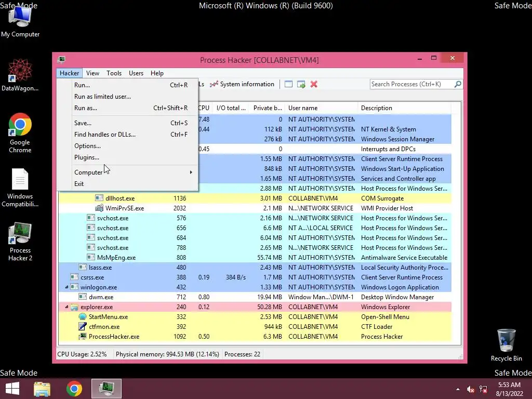532x399 pixels.
Task: Click Interrupts and DPCs description
Action: point(388,149)
